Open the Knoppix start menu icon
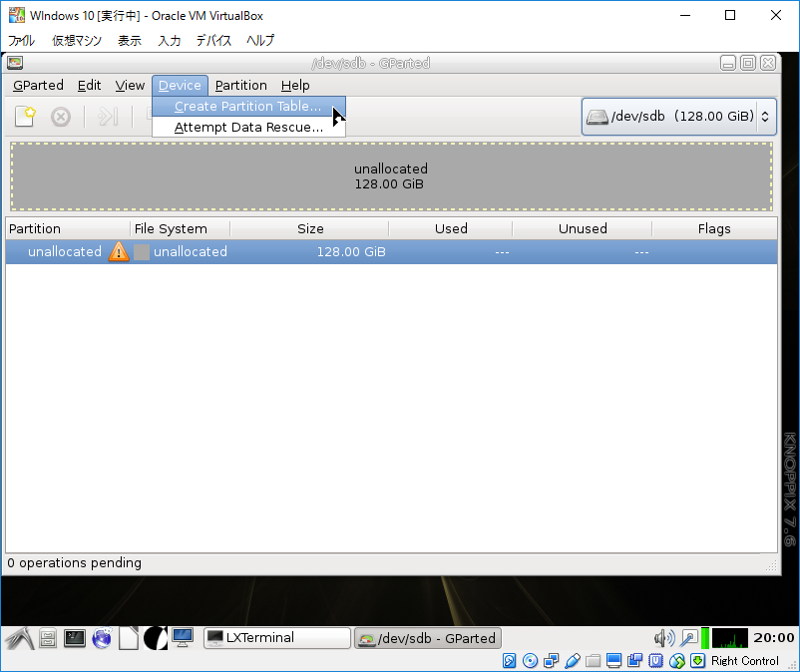The width and height of the screenshot is (800, 672). [20, 638]
